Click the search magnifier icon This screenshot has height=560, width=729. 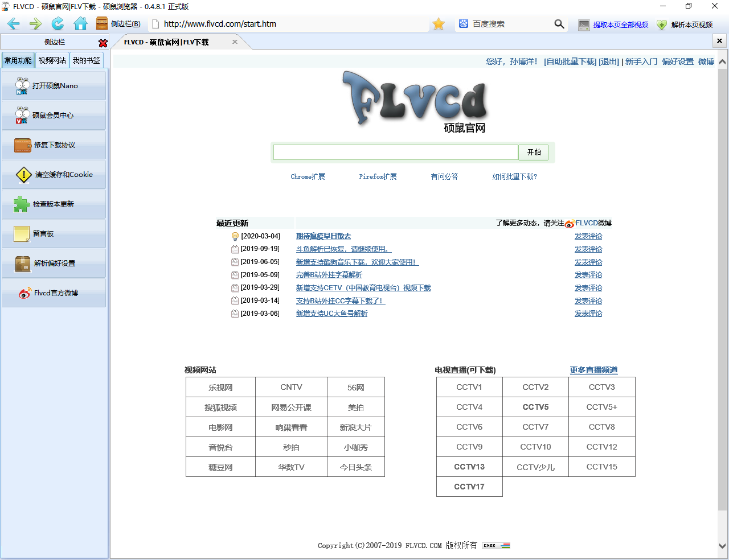559,24
